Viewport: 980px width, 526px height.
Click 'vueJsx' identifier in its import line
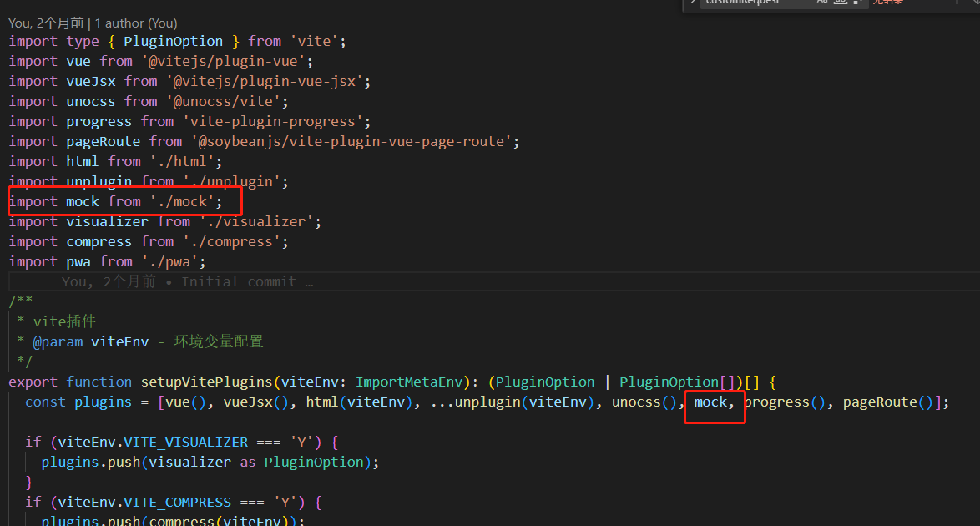91,81
